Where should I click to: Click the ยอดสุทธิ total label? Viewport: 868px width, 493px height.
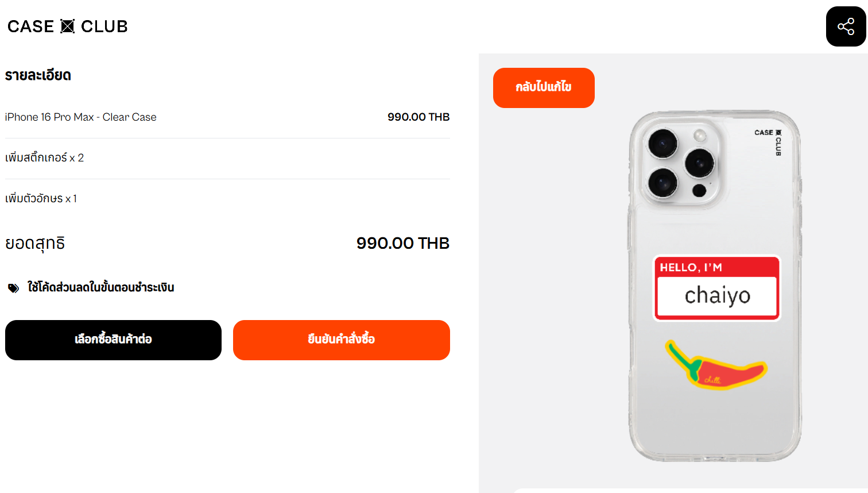35,244
